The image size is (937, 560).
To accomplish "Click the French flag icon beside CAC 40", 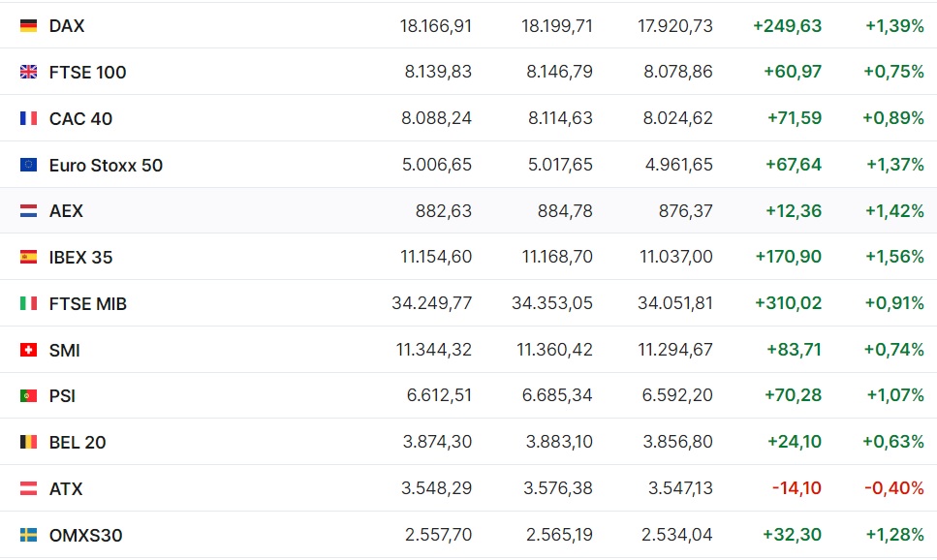I will (x=28, y=118).
